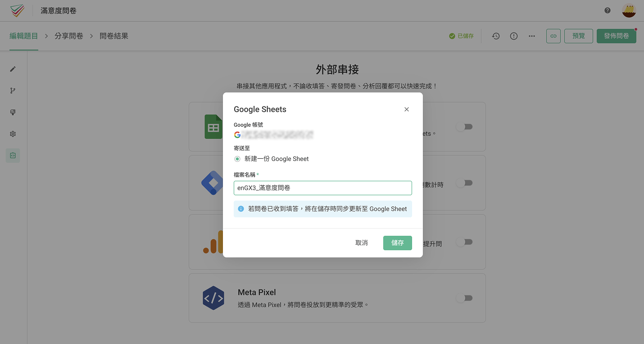
Task: Click the 儲存 save button
Action: click(x=398, y=243)
